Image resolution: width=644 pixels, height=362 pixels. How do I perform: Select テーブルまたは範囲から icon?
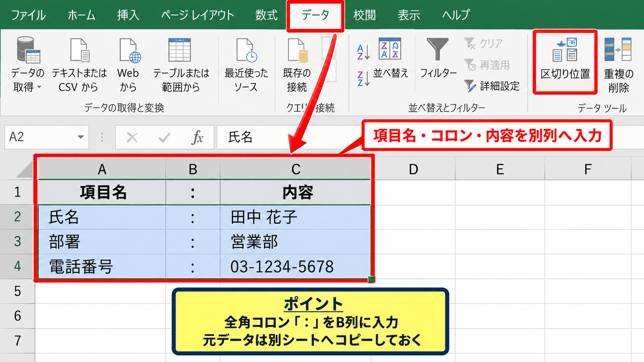179,50
